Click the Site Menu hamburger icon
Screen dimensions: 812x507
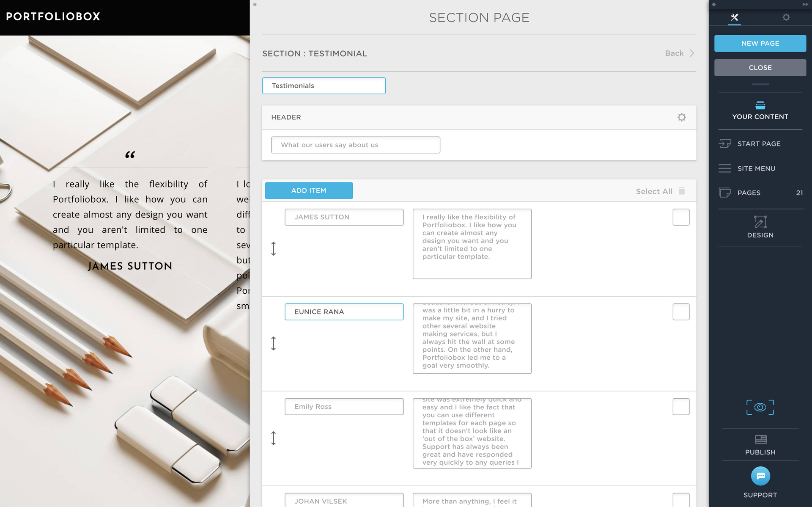[x=724, y=168]
